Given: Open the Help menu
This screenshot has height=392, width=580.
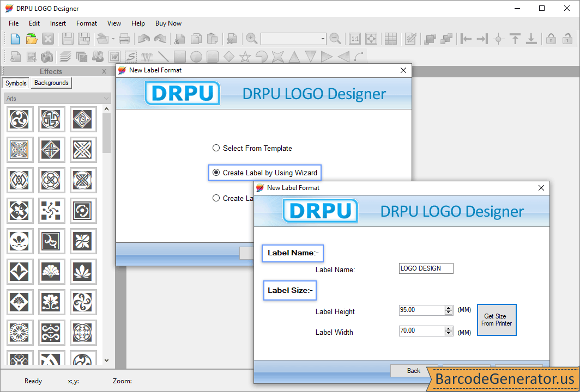Looking at the screenshot, I should click(138, 23).
